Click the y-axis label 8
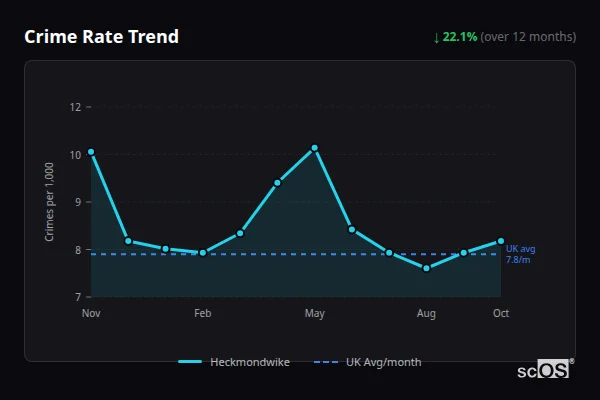 point(78,250)
